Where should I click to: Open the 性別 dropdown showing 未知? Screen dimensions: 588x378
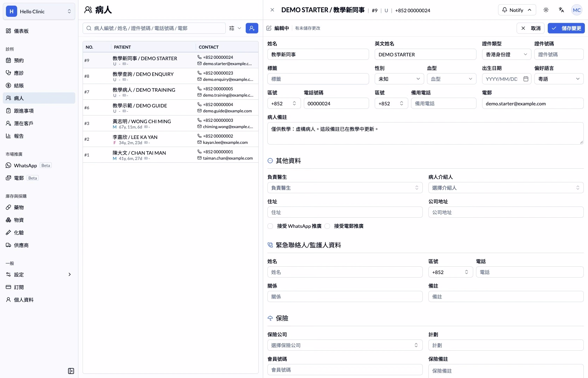(x=399, y=79)
